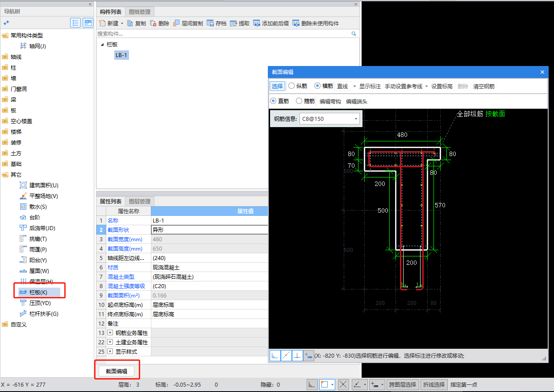Select 挑檐(T) item
The height and width of the screenshot is (392, 554).
point(33,239)
